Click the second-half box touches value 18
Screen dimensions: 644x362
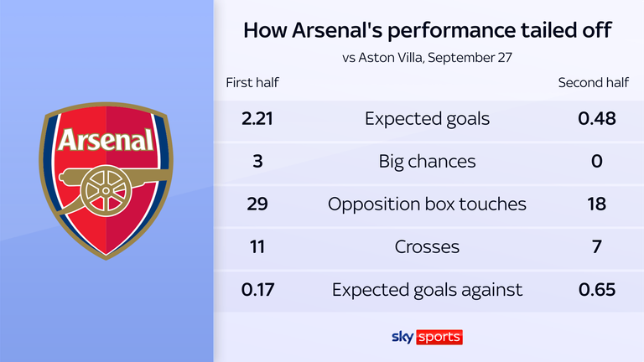tap(597, 204)
